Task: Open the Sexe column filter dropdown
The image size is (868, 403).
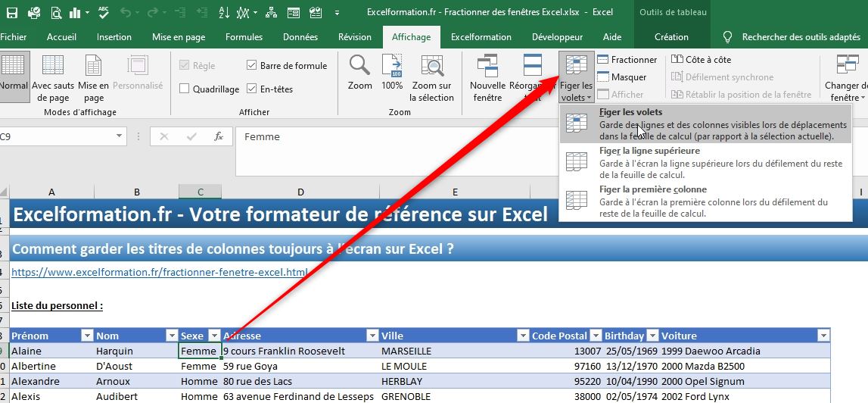Action: 214,336
